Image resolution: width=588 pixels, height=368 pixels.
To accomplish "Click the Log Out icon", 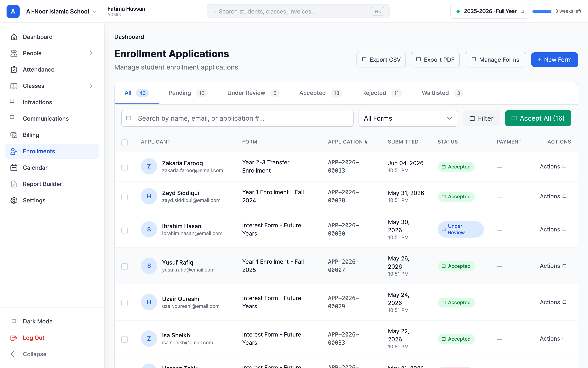I will [14, 338].
